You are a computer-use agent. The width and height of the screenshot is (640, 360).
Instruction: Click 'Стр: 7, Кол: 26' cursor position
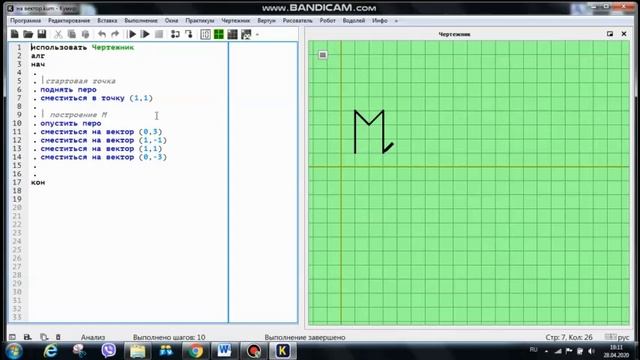point(569,337)
